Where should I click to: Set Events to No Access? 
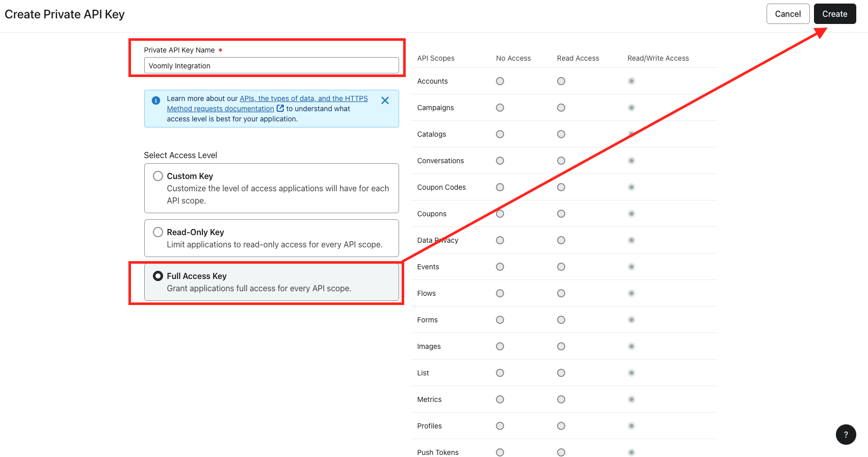click(x=500, y=267)
